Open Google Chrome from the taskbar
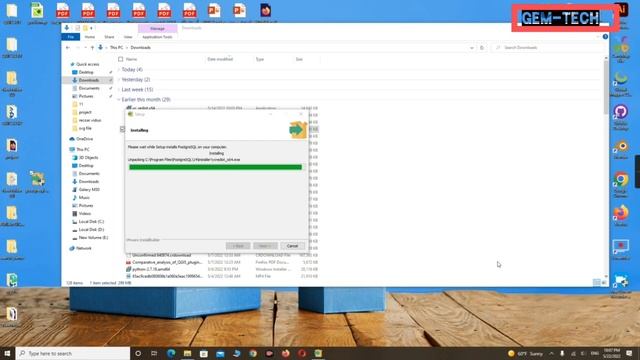Viewport: 640px width, 360px height. coord(253,353)
